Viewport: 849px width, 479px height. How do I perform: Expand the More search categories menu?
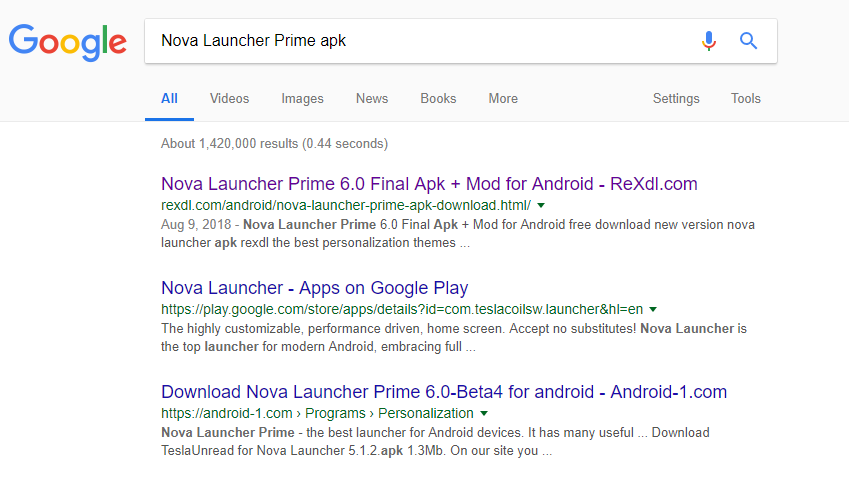coord(503,99)
